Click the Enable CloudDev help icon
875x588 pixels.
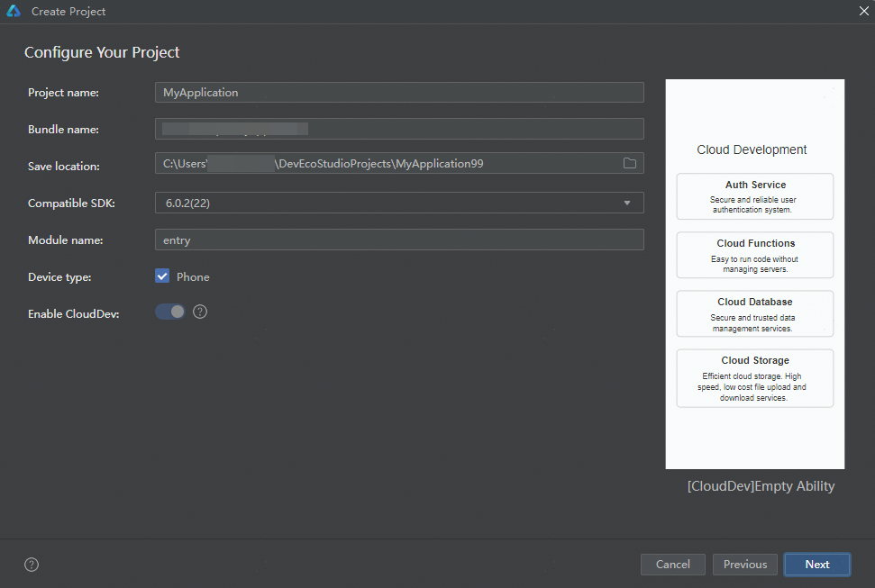pyautogui.click(x=200, y=312)
